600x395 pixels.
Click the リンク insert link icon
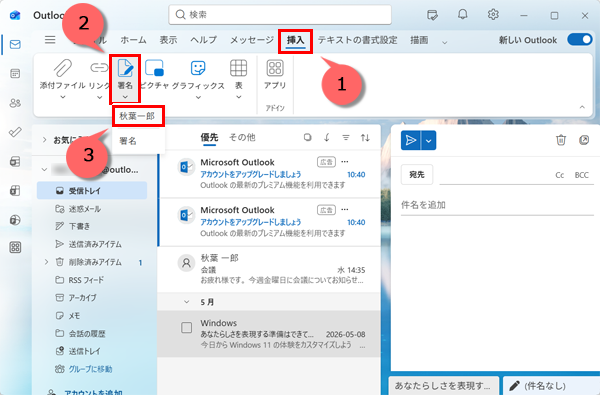point(99,68)
